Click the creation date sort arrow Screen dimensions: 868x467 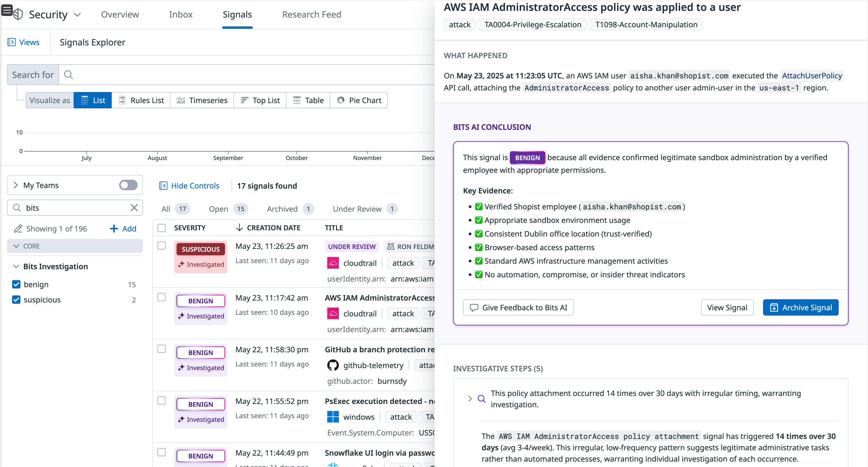click(x=239, y=228)
